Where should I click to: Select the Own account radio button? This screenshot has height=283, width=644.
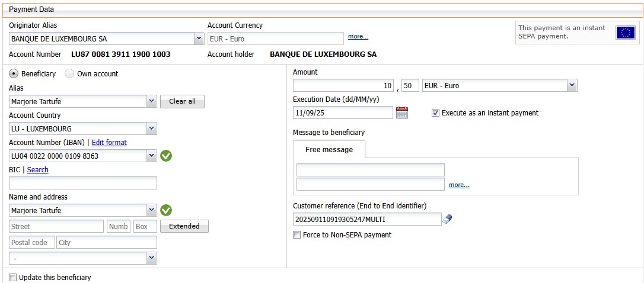69,74
